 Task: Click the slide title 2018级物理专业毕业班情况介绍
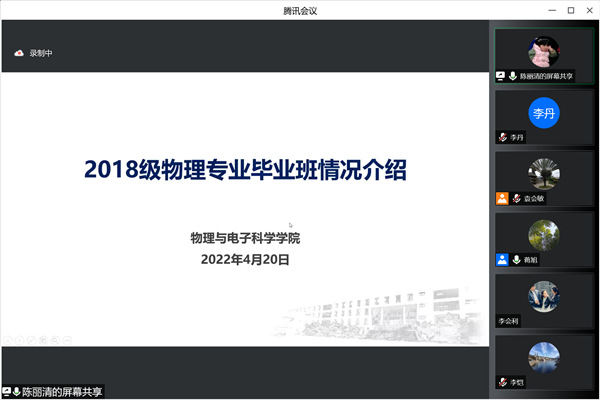click(x=245, y=170)
